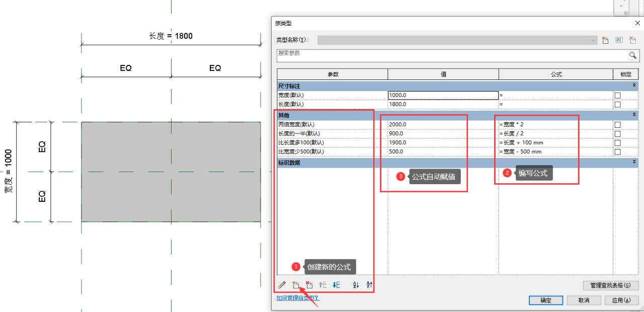Expand the 标识数据 group
The height and width of the screenshot is (312, 644).
click(635, 163)
